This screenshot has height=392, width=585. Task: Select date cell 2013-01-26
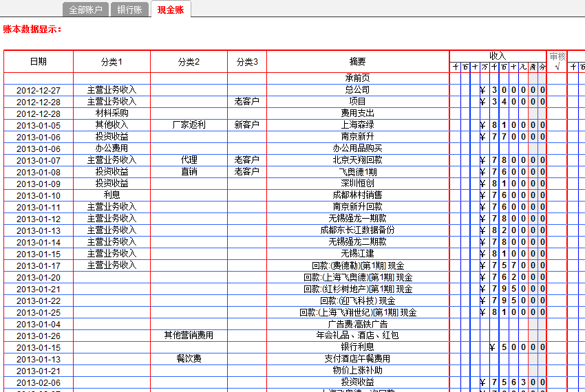click(x=39, y=336)
